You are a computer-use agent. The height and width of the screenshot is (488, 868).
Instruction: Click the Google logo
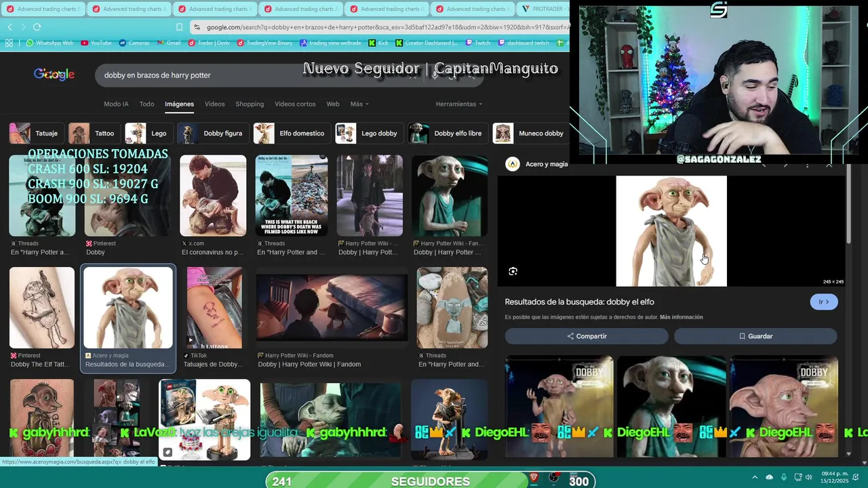click(54, 75)
